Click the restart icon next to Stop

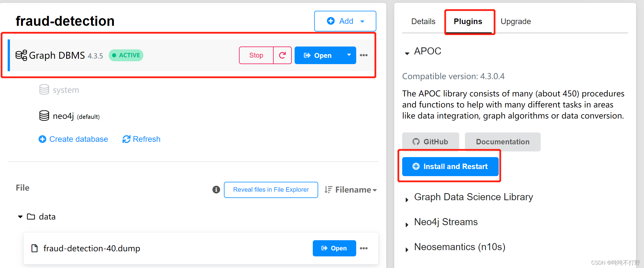point(282,55)
